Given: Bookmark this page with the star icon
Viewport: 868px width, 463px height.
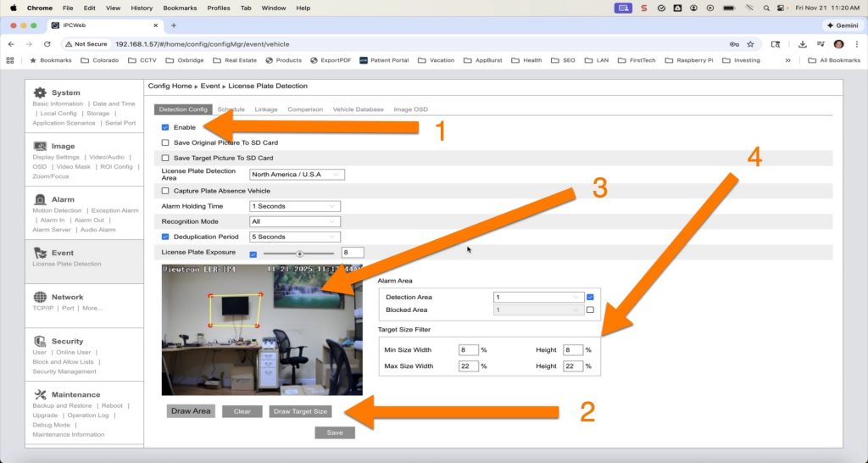Looking at the screenshot, I should (x=750, y=44).
